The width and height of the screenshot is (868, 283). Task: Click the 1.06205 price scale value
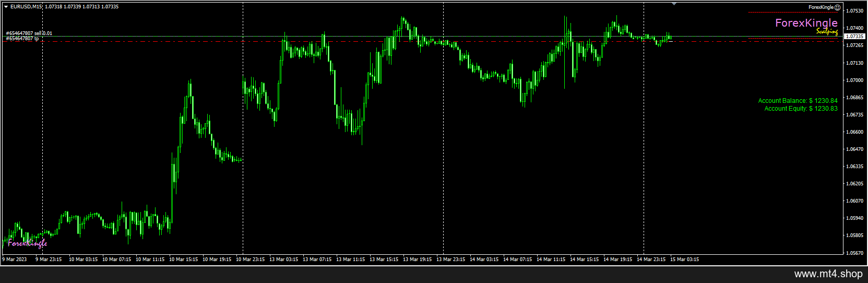pos(854,184)
